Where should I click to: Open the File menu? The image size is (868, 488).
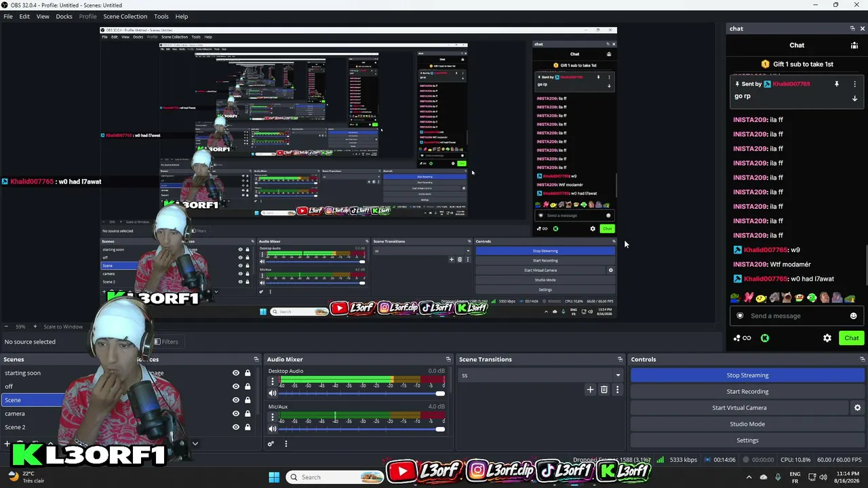(x=8, y=16)
